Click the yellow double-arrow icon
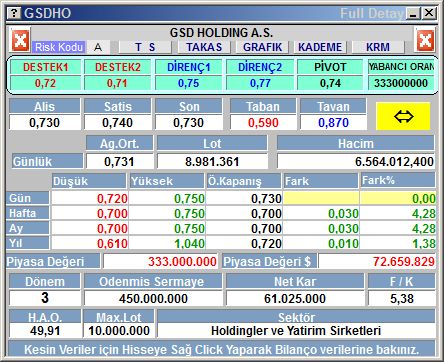444x362 pixels. (x=403, y=116)
